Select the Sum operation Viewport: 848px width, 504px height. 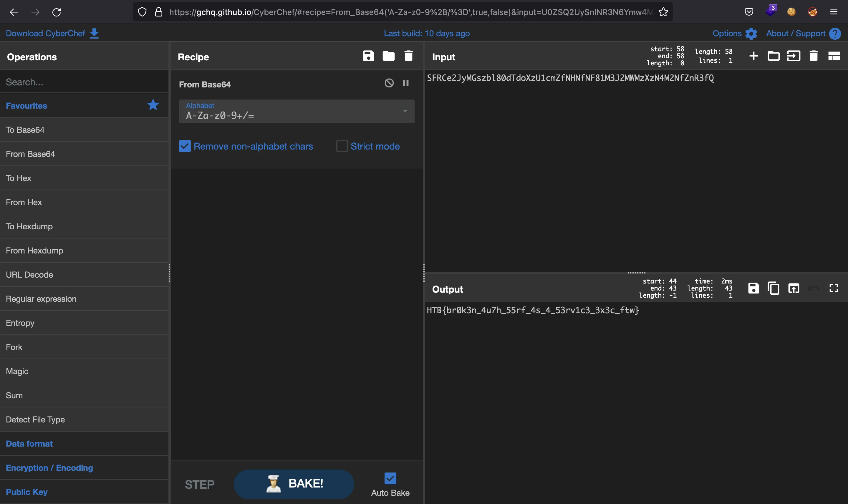click(84, 395)
